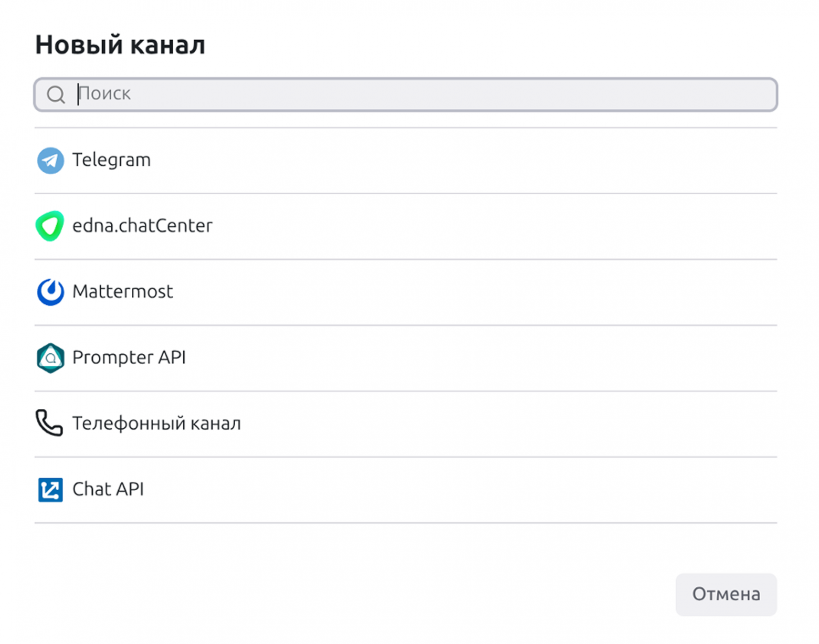Cancel channel creation via Отмена
The height and width of the screenshot is (644, 819).
pos(726,595)
